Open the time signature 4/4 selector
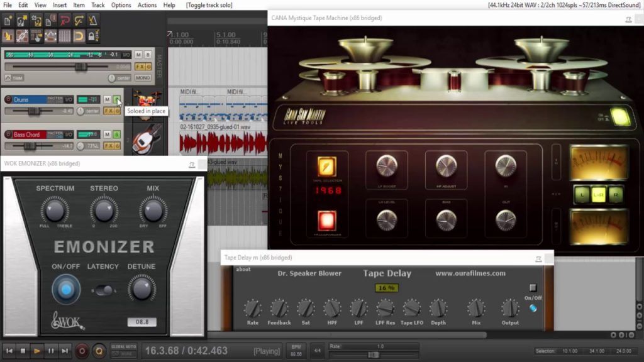Image resolution: width=644 pixels, height=362 pixels. 317,350
